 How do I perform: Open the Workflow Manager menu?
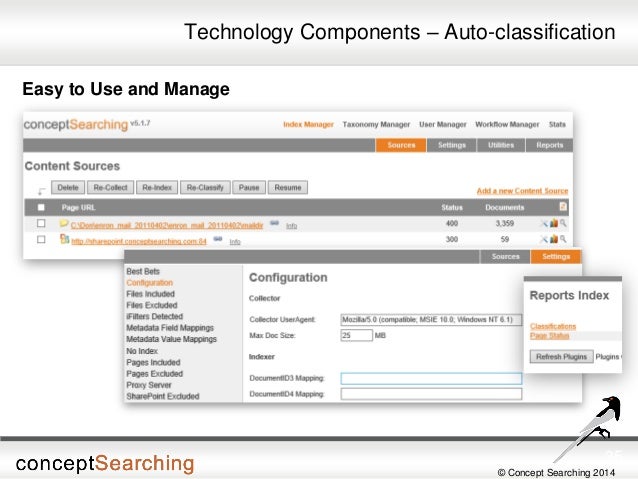pos(507,125)
